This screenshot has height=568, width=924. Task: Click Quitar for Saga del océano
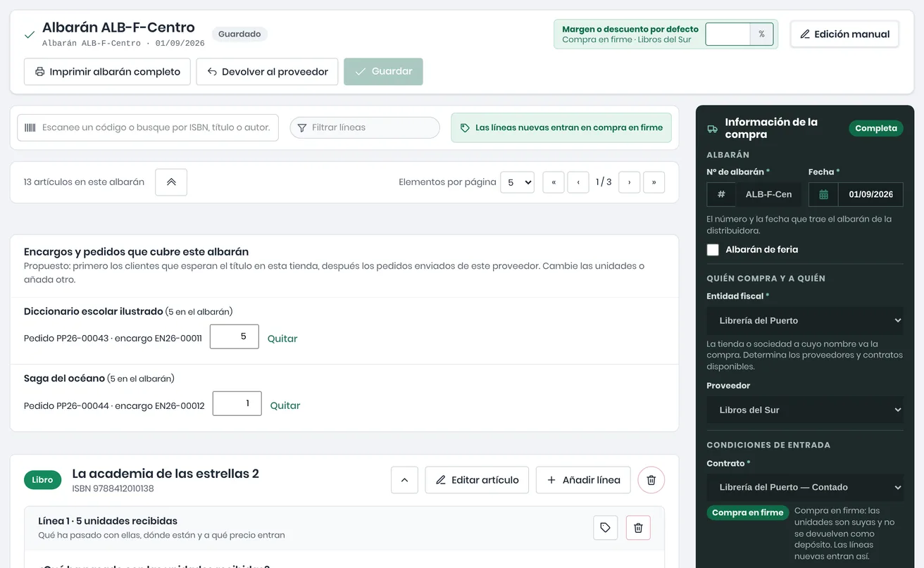point(285,405)
